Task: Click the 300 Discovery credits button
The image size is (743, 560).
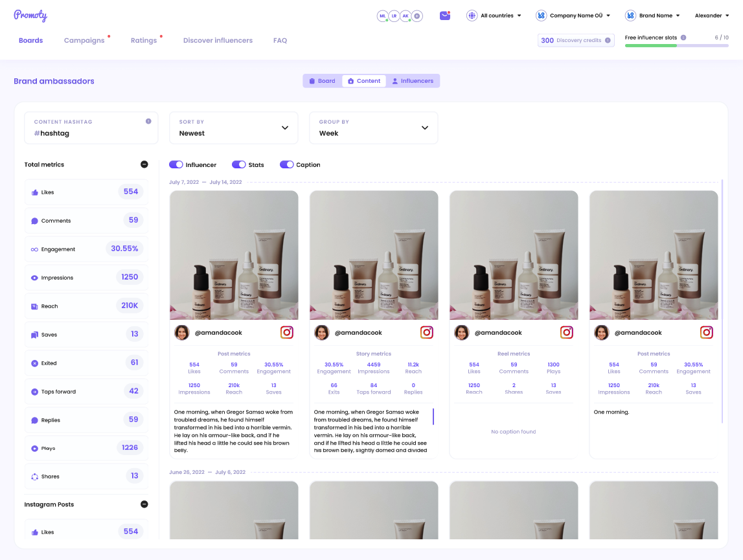Action: point(576,40)
